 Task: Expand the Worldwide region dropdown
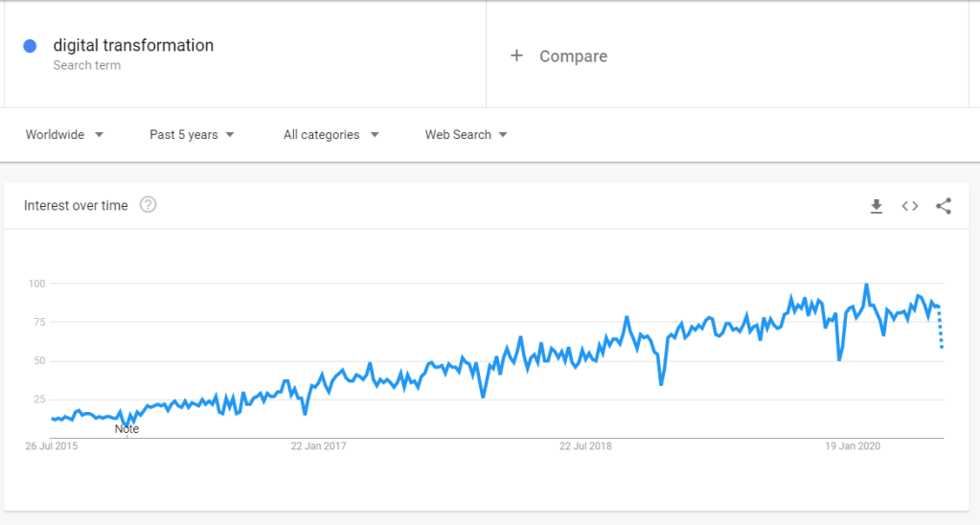[x=65, y=135]
